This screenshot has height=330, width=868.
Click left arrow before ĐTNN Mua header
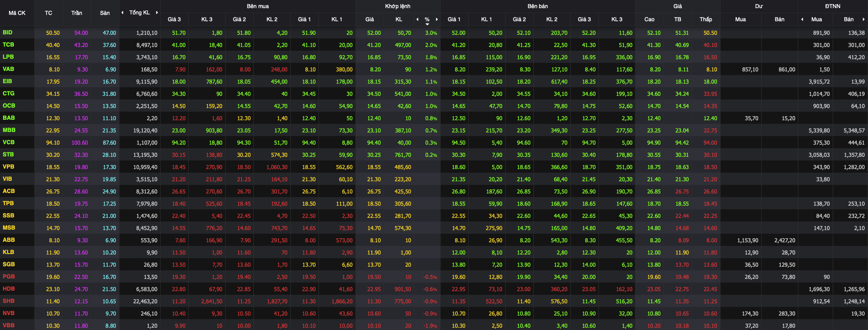(802, 19)
